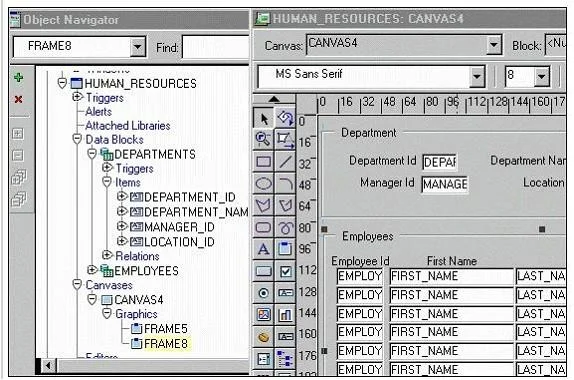The image size is (574, 380).
Task: Click the red Delete X icon
Action: [x=18, y=99]
